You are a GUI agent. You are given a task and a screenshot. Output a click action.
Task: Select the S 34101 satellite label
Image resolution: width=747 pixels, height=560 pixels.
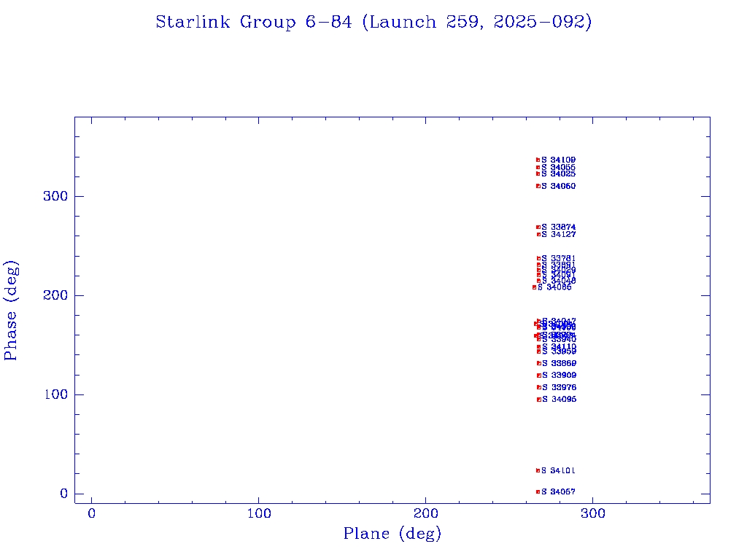coord(558,470)
